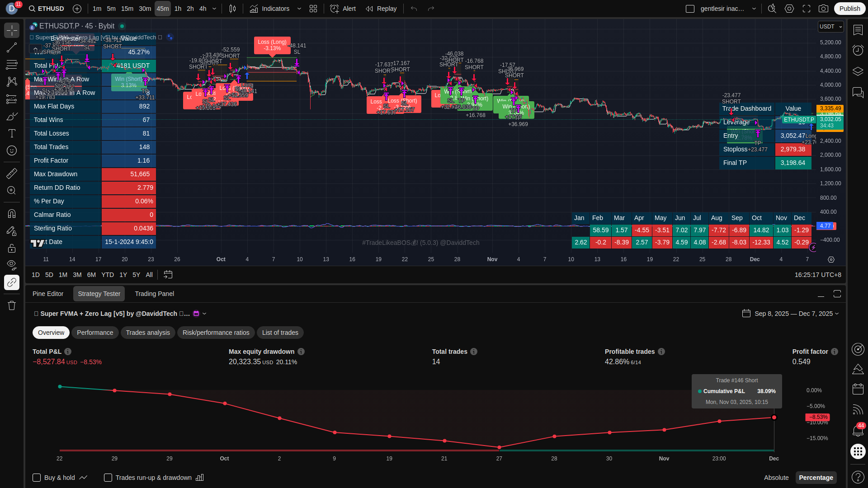Enable Trades run-up & drawdown checkbox

(x=108, y=478)
